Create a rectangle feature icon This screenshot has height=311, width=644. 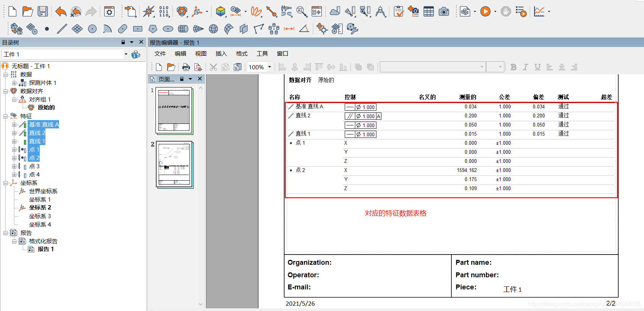138,29
